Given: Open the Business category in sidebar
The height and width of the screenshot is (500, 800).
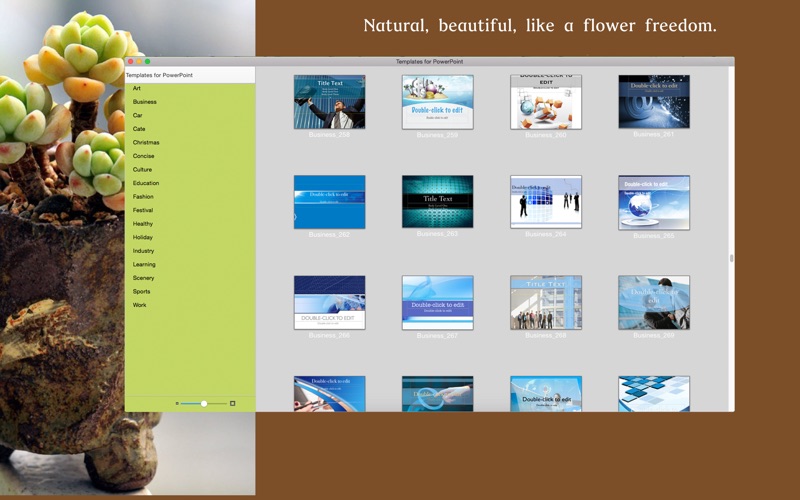Looking at the screenshot, I should click(x=145, y=102).
